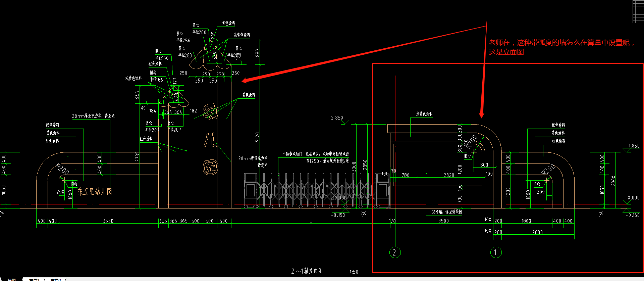Switch to the 布局2 layout tab
This screenshot has width=644, height=281.
coord(56,279)
